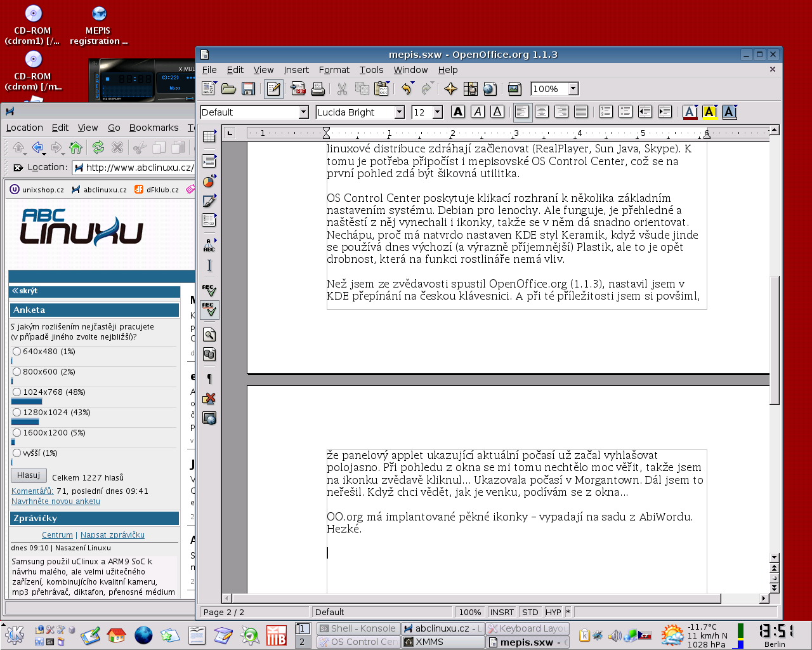Expand the 100% zoom dropdown

573,89
